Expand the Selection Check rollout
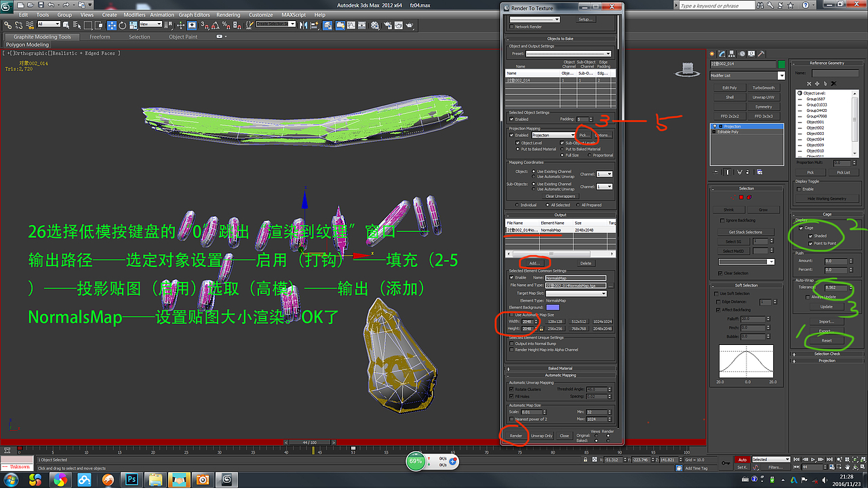 click(827, 354)
